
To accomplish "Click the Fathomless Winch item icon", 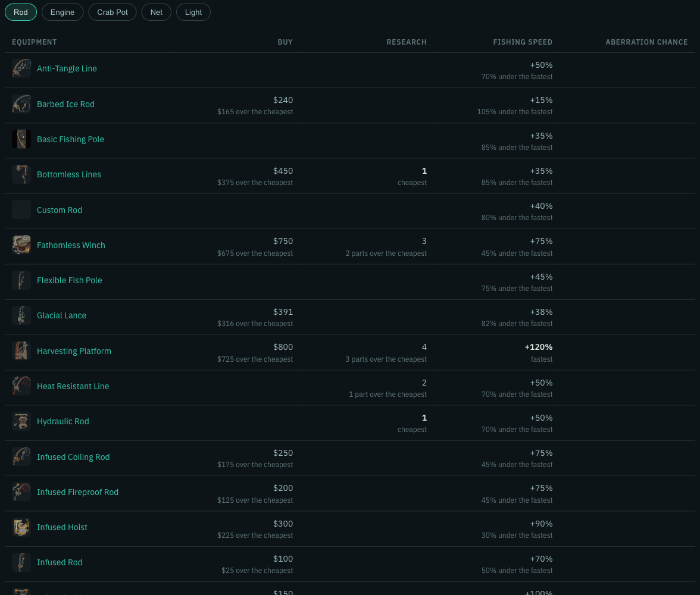I will click(x=21, y=245).
